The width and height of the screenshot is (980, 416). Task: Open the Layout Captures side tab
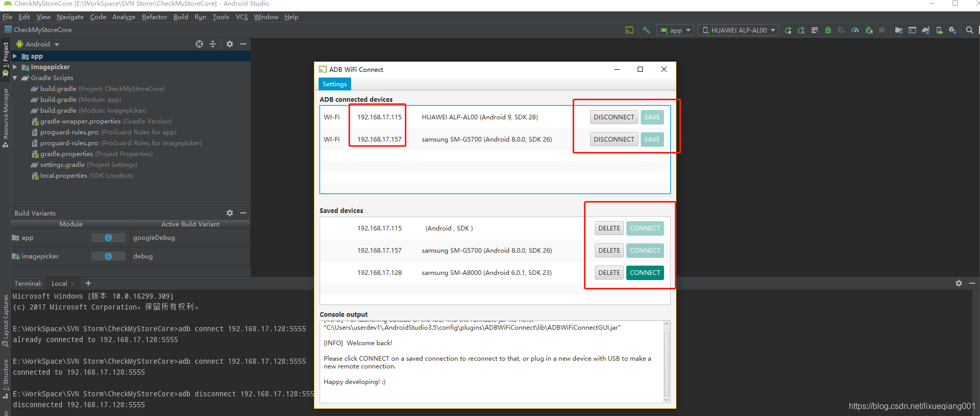(x=6, y=320)
